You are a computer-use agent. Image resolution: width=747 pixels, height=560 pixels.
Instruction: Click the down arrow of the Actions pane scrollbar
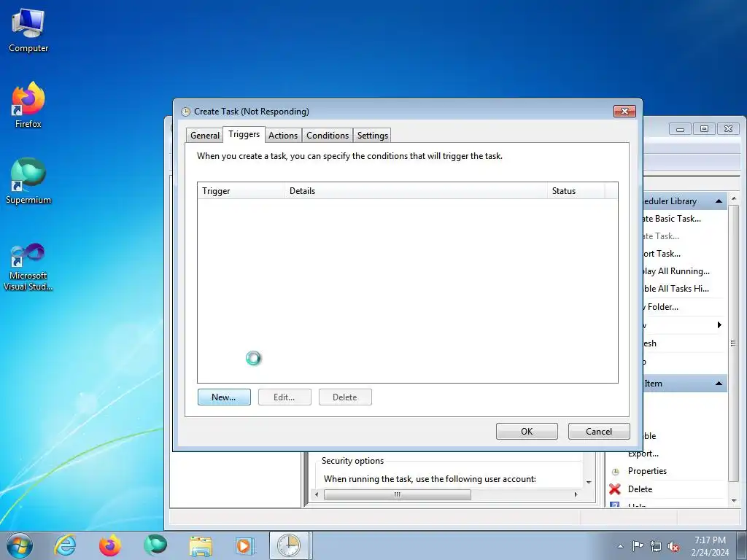click(x=734, y=501)
